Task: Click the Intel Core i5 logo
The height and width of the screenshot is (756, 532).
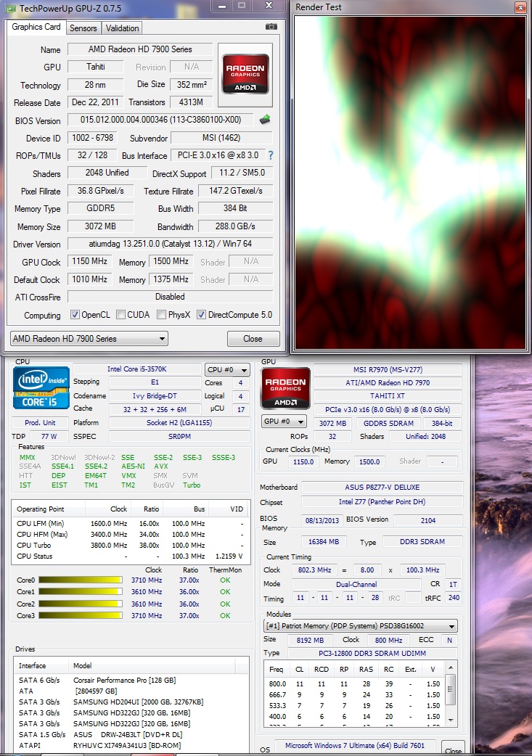Action: (41, 388)
